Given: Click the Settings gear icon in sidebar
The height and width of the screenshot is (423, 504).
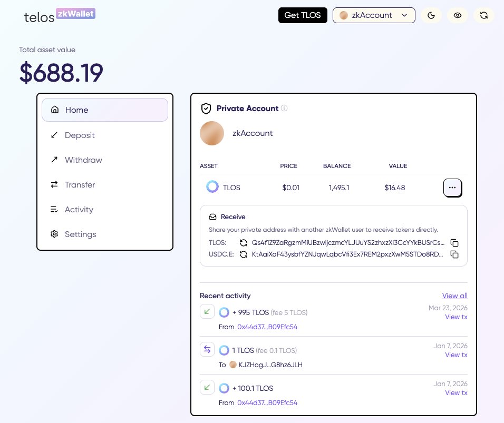Looking at the screenshot, I should tap(54, 234).
